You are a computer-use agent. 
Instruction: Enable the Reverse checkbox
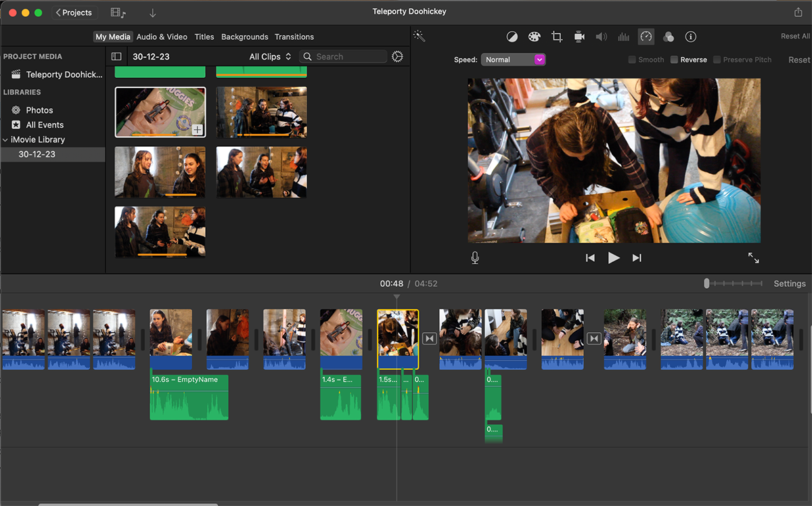[674, 60]
